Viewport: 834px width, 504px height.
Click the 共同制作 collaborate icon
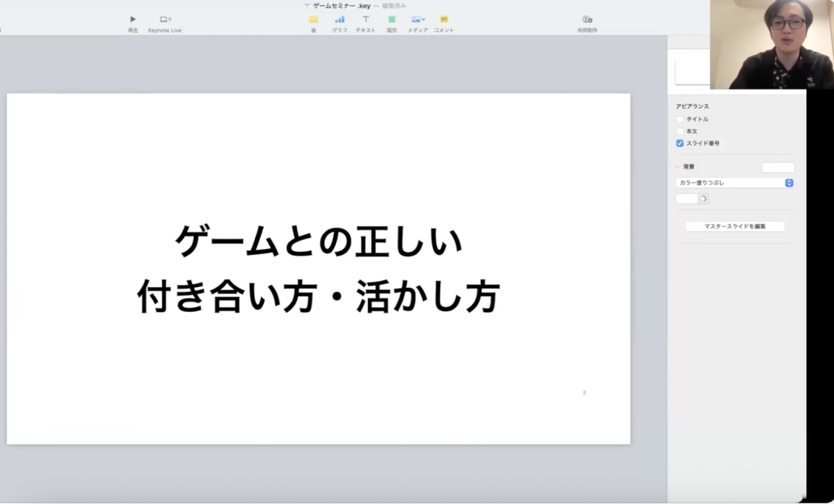point(587,19)
